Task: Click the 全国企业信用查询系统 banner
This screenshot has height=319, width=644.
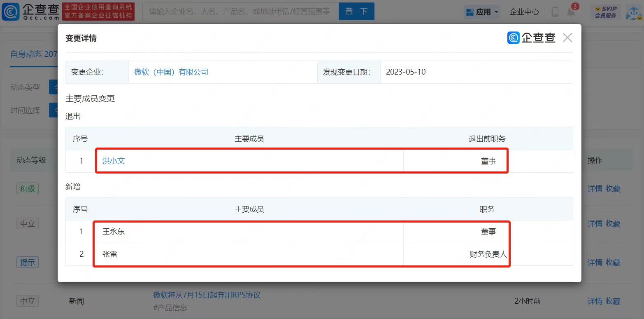Action: (x=98, y=12)
